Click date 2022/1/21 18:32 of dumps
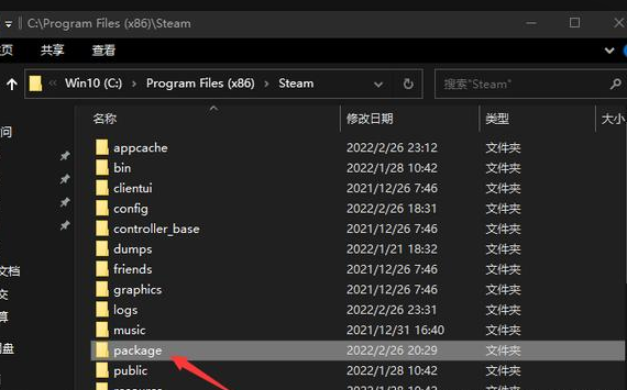Viewport: 627px width, 390px height. (x=392, y=249)
